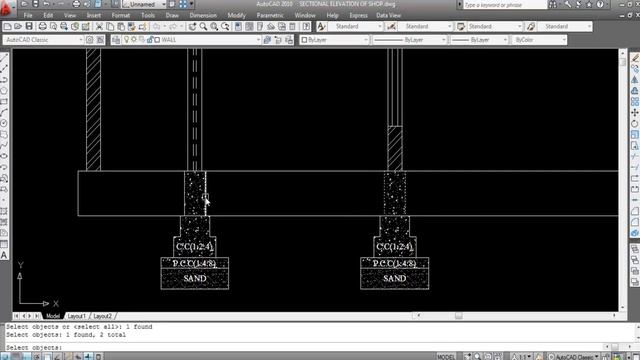Click the Zoom Previous icon
Viewport: 640px width, 360px height.
[x=225, y=27]
